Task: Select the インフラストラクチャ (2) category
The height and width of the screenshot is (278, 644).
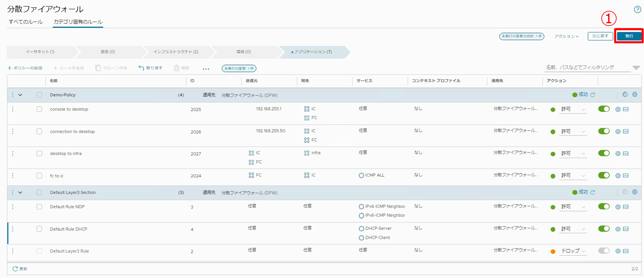Action: (176, 52)
